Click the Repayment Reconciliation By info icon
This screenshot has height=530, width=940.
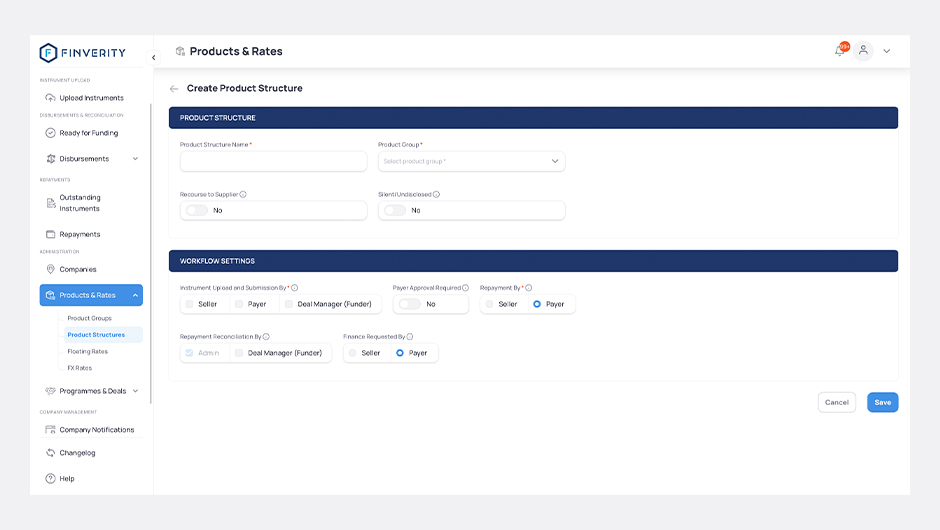click(x=266, y=337)
